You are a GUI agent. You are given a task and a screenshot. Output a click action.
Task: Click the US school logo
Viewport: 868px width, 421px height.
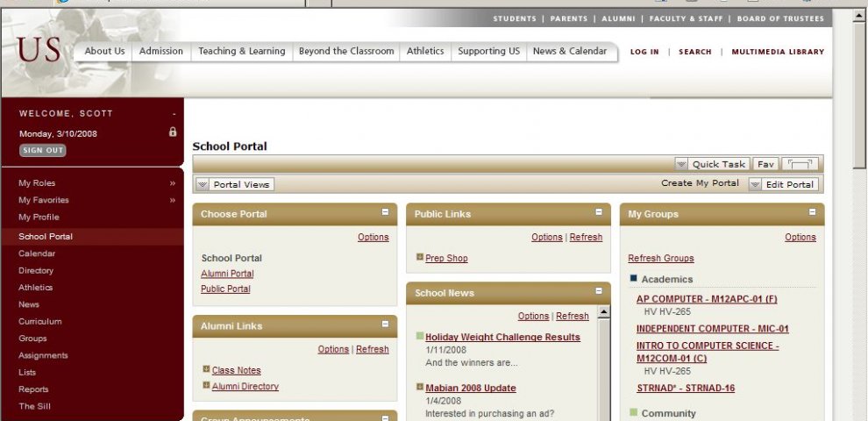click(39, 50)
